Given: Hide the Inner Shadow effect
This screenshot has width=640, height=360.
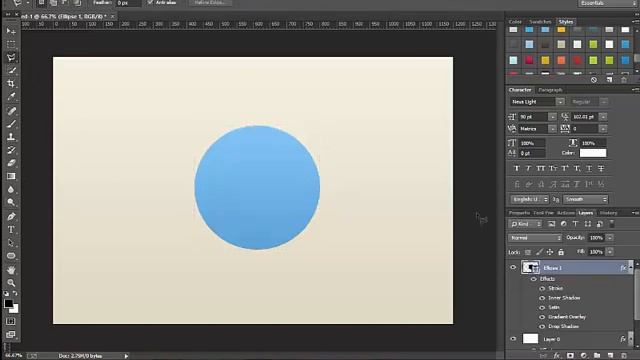Looking at the screenshot, I should pyautogui.click(x=542, y=298).
